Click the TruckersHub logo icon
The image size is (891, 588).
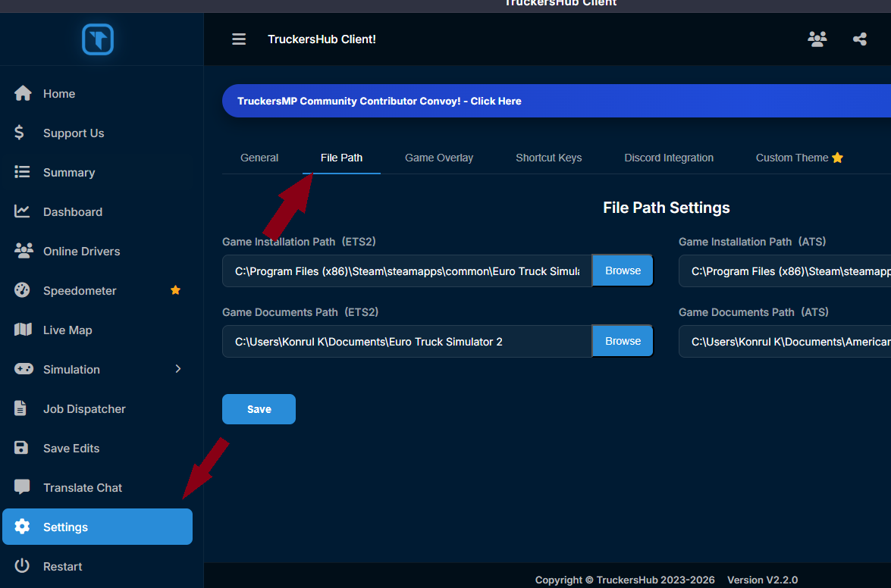coord(98,39)
